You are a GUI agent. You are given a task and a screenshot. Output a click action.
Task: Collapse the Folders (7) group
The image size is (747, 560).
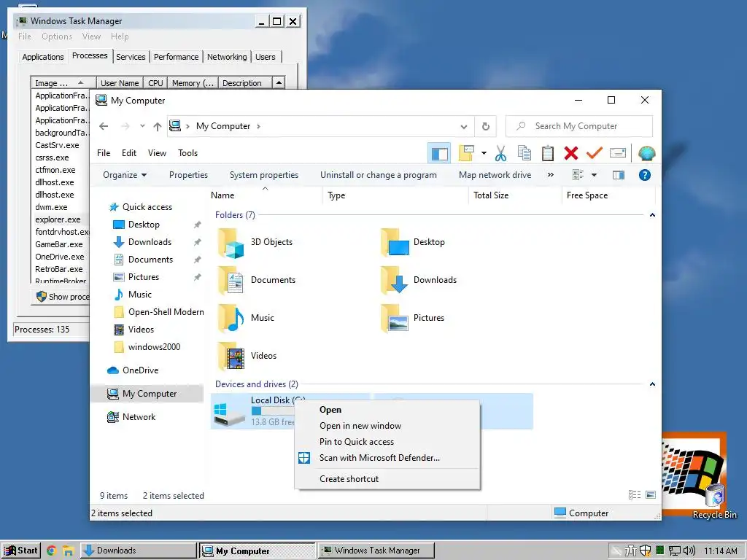[x=652, y=215]
